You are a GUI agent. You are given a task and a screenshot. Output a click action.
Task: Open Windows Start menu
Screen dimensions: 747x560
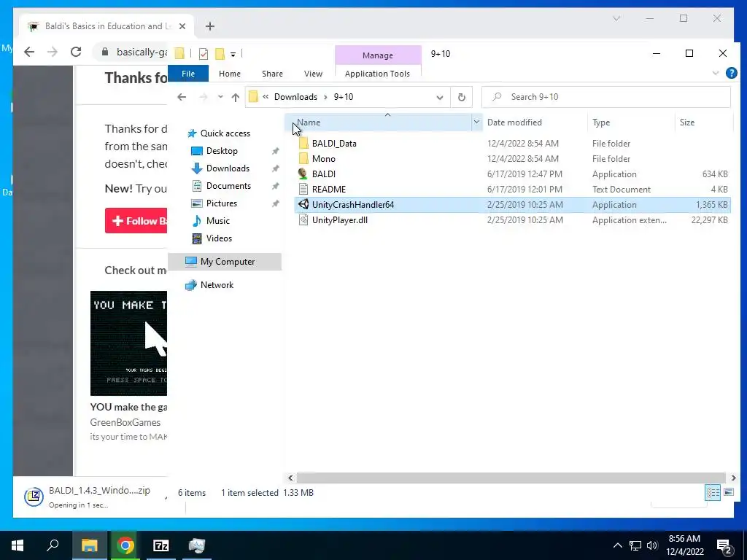pyautogui.click(x=18, y=545)
